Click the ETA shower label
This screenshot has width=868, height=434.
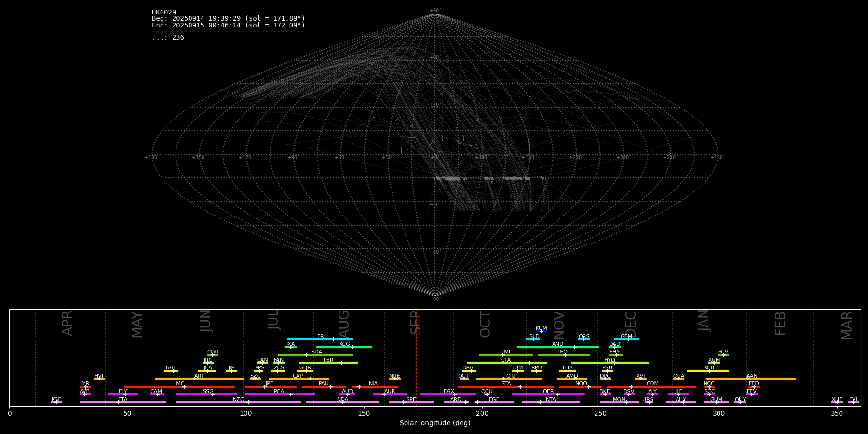(x=123, y=400)
